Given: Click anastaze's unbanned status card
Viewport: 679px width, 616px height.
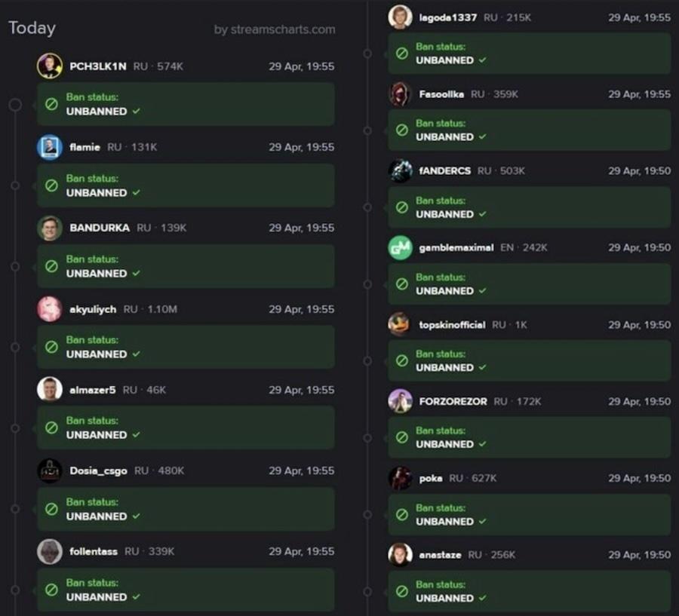Looking at the screenshot, I should pyautogui.click(x=529, y=591).
